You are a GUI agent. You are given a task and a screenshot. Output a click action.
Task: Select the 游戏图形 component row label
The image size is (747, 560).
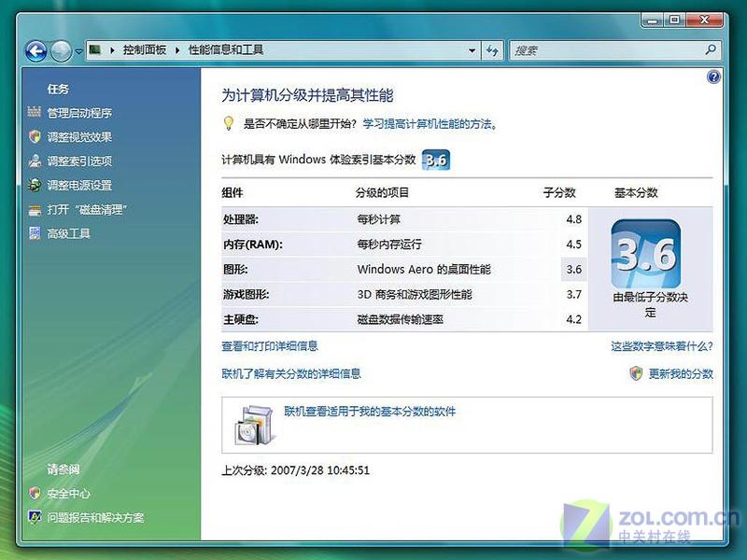[x=247, y=295]
